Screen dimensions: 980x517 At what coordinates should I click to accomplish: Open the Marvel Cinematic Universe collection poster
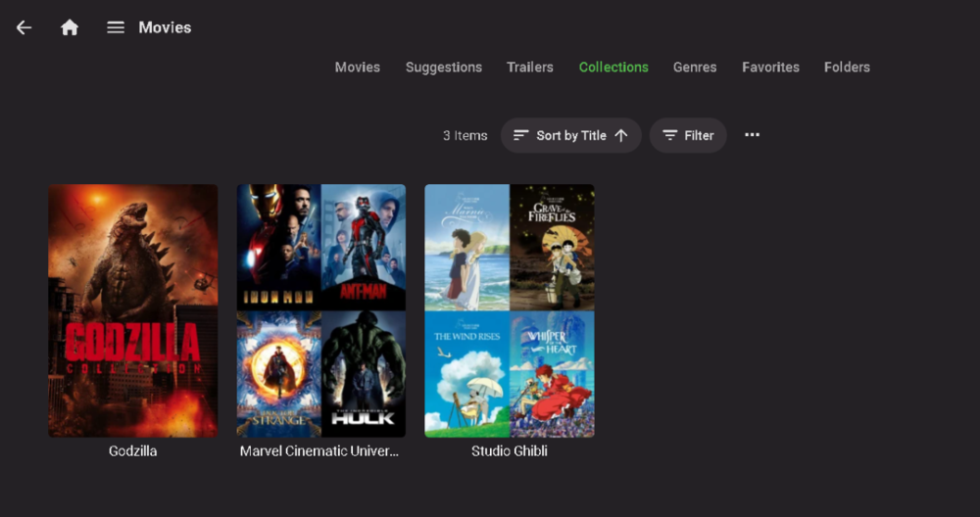point(321,310)
